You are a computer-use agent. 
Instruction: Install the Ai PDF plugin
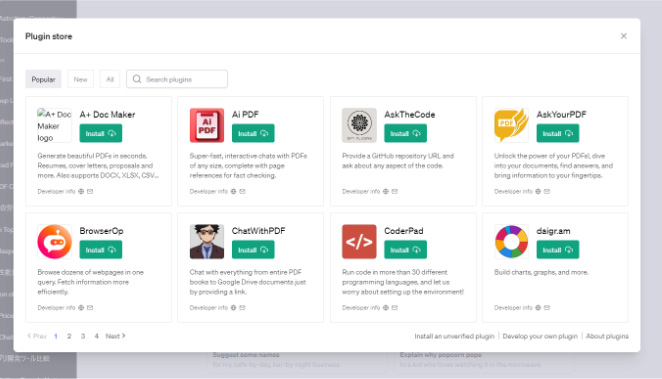253,133
